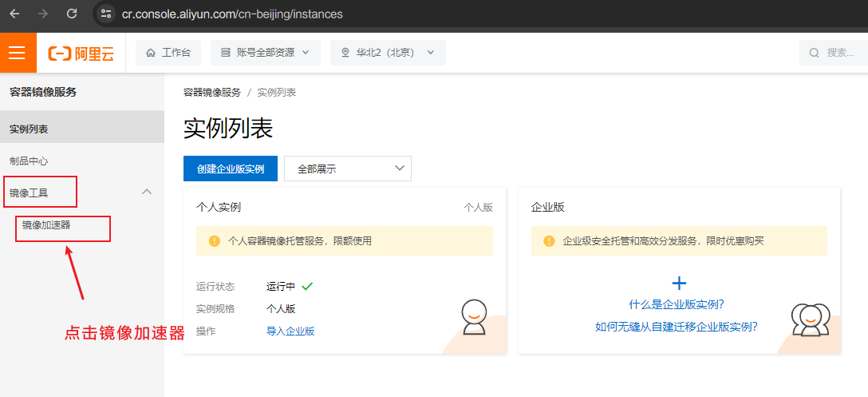The height and width of the screenshot is (397, 868).
Task: Click 容器镜像服务 breadcrumb link
Action: pos(212,93)
